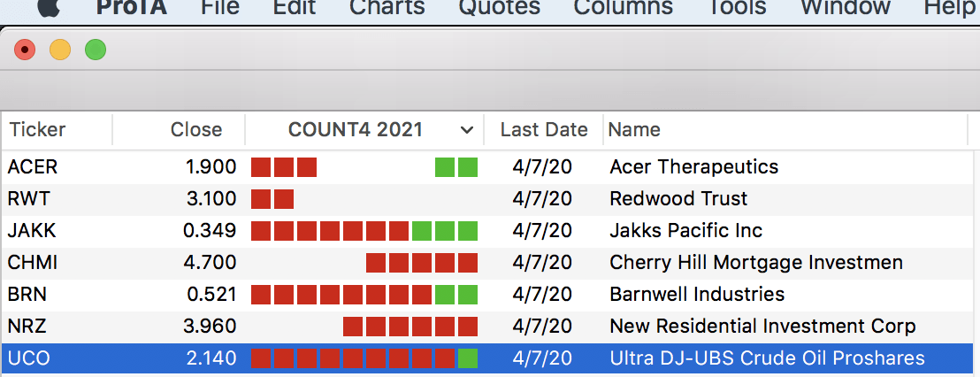This screenshot has height=377, width=980.
Task: Click RWT's first red count square
Action: 261,199
